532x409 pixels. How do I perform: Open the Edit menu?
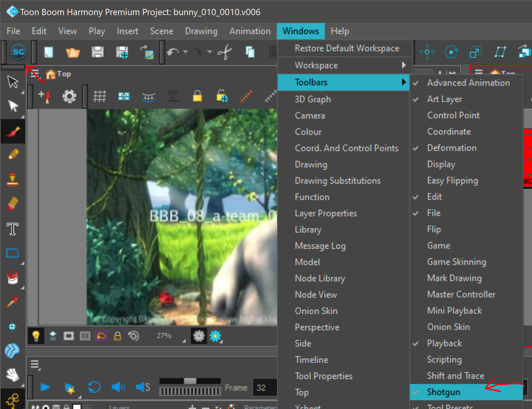pos(39,31)
